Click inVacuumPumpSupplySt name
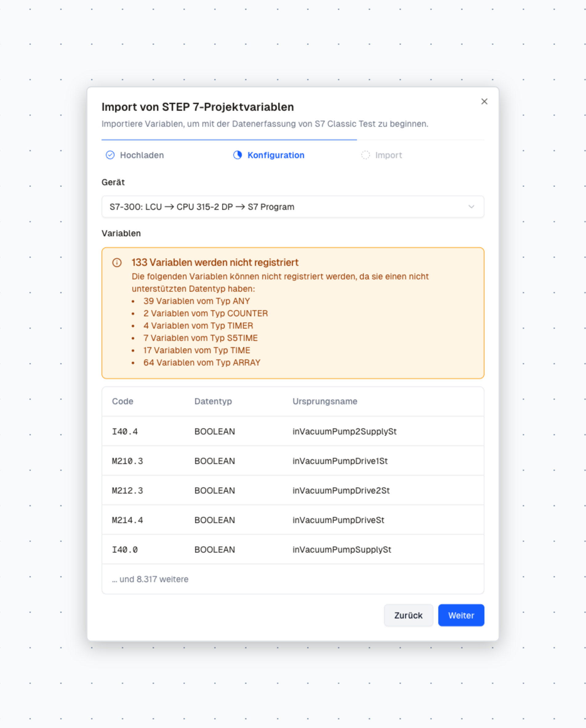The image size is (586, 728). pyautogui.click(x=342, y=549)
